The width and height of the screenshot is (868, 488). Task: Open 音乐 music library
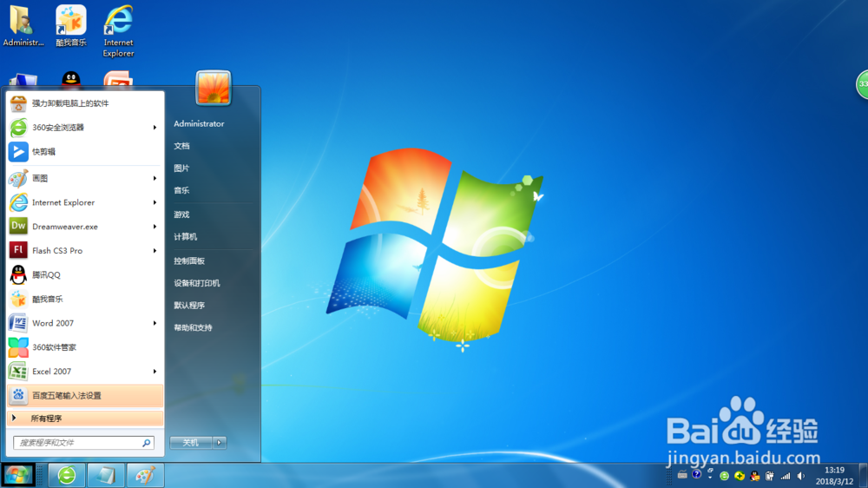click(x=182, y=190)
